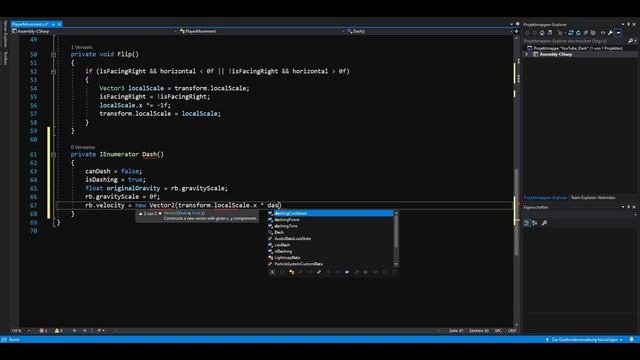Viewport: 640px width, 360px height.
Task: Pick isDashing from IntelliSense suggestions
Action: pyautogui.click(x=331, y=251)
